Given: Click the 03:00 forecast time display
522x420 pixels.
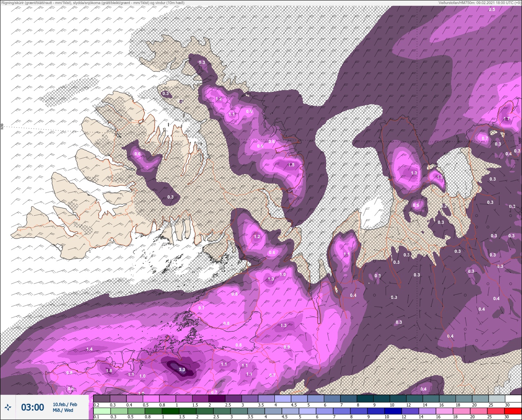Looking at the screenshot, I should (33, 407).
